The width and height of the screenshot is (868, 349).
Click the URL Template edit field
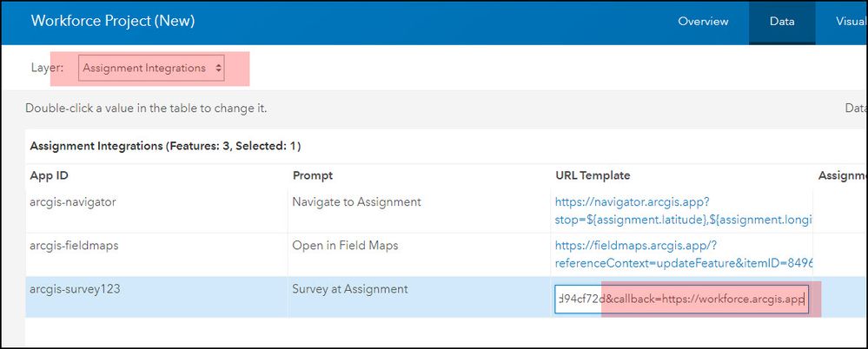(x=681, y=300)
